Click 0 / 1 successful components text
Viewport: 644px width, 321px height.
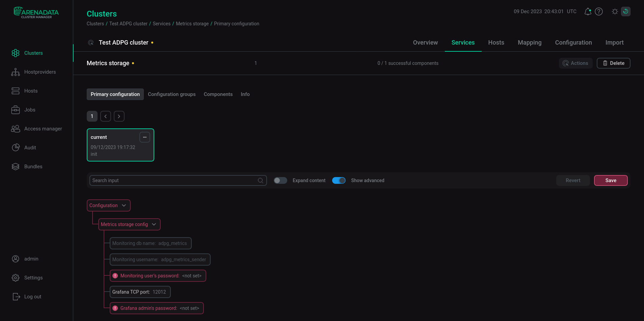408,63
